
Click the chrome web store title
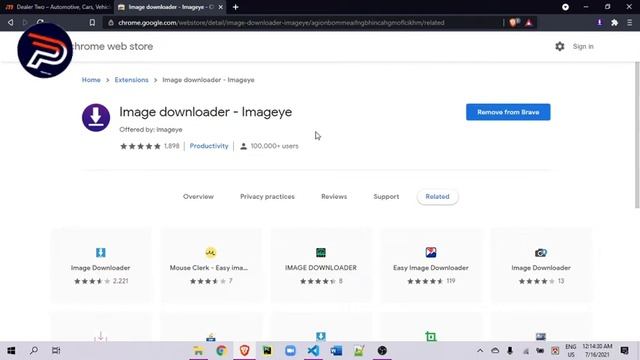112,47
